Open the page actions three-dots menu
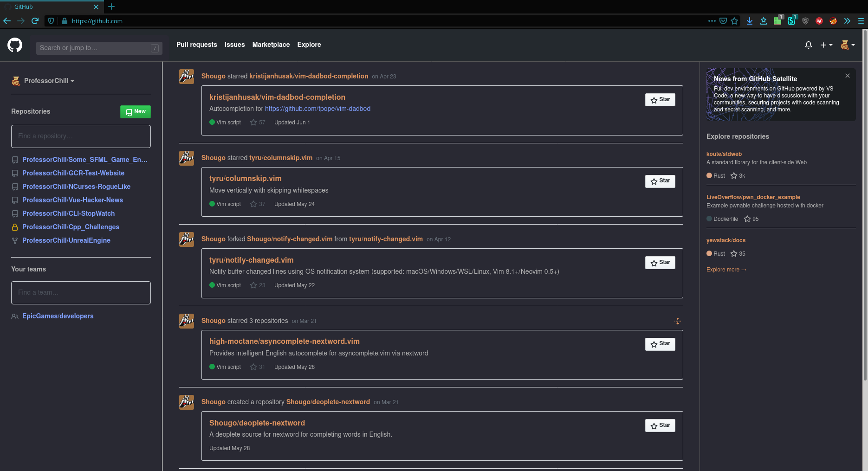 click(x=712, y=21)
